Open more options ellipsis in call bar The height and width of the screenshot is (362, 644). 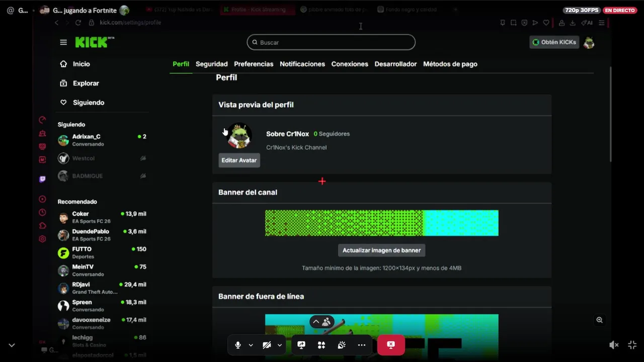pos(362,345)
